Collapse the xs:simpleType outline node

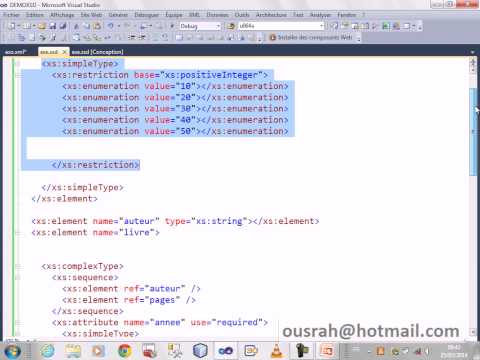[x=18, y=64]
